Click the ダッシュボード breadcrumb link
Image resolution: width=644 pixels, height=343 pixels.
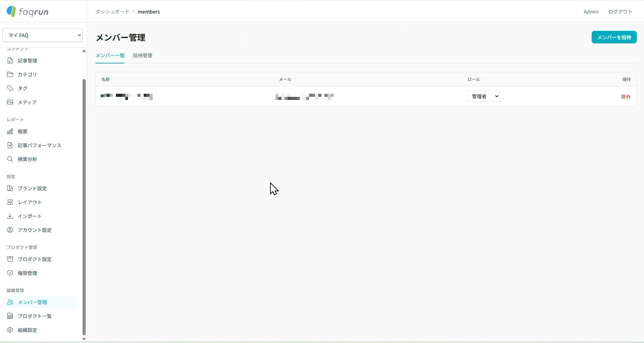coord(112,11)
